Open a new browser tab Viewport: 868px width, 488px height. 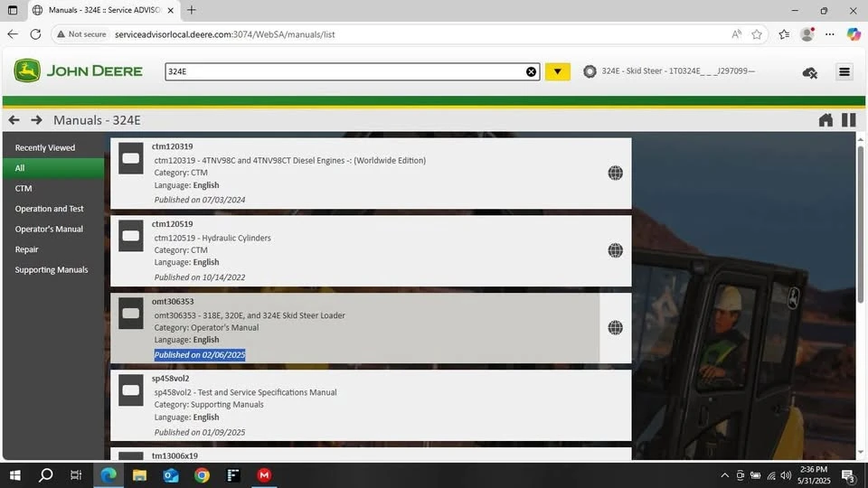pyautogui.click(x=192, y=10)
